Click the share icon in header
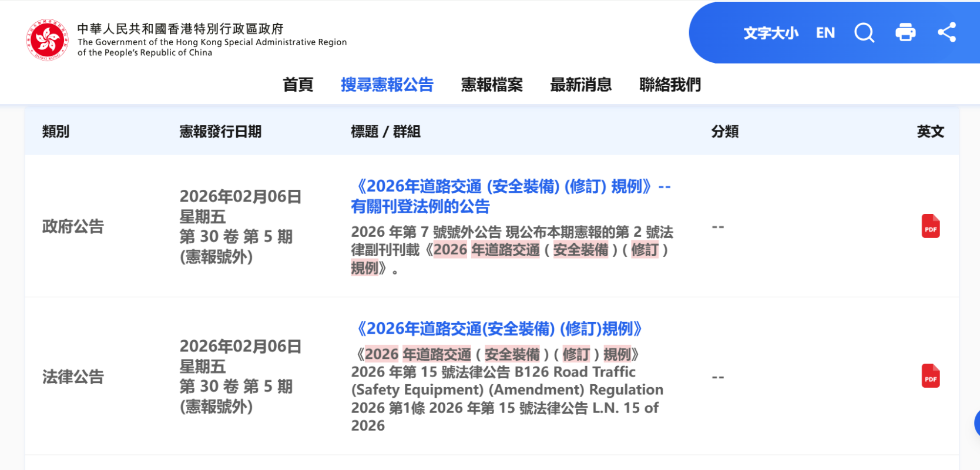 [947, 32]
